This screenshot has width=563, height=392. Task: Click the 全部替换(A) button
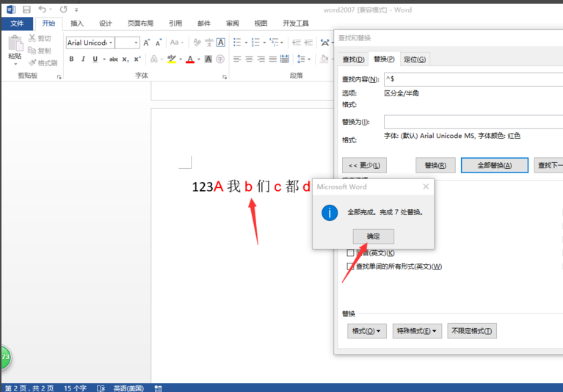tap(495, 165)
